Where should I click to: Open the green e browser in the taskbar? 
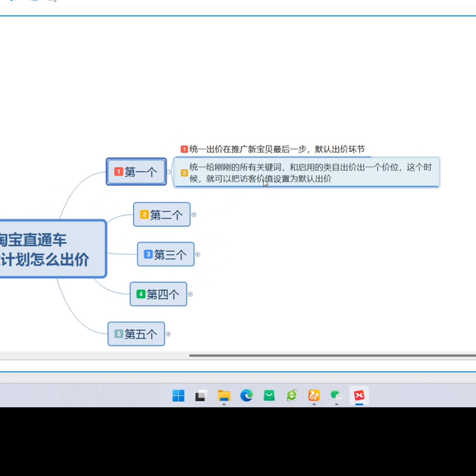292,396
